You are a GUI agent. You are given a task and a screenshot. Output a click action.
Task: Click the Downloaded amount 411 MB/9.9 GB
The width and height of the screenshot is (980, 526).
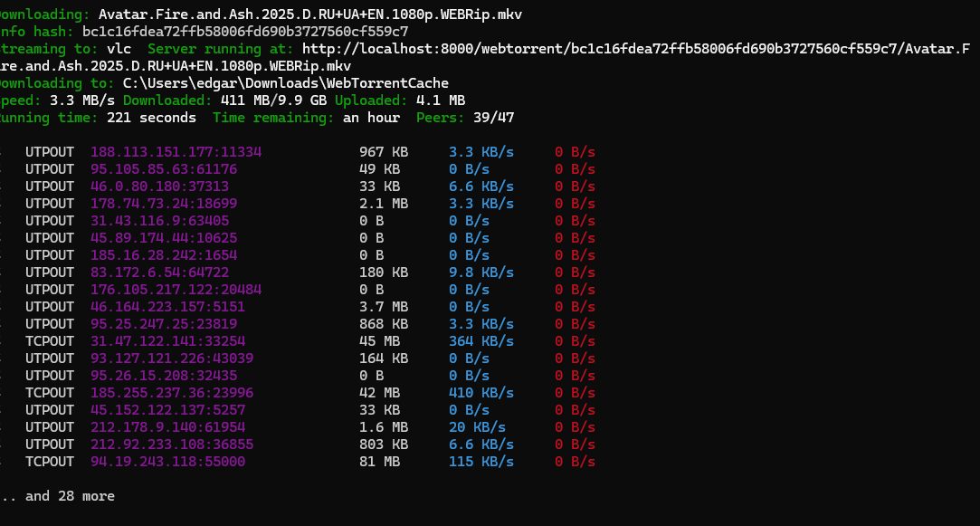274,100
